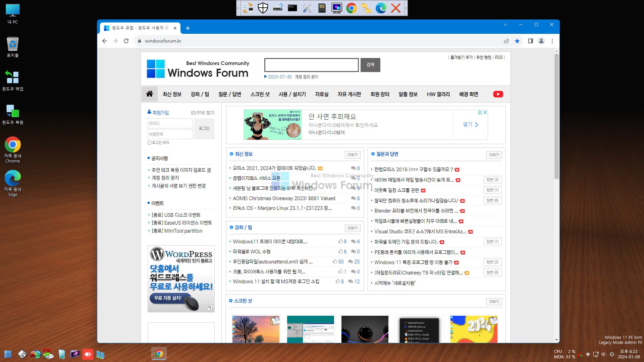Open the sunset tree screenshot thumbnail

256,329
